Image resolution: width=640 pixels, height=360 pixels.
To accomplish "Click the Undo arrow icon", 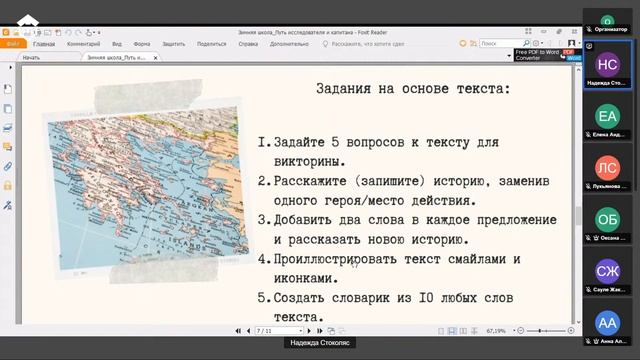I will (x=68, y=32).
